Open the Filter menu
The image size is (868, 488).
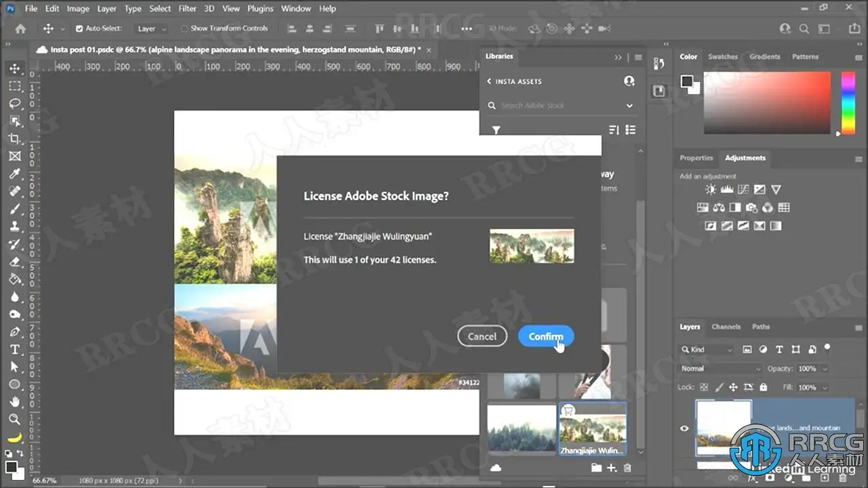(x=187, y=9)
